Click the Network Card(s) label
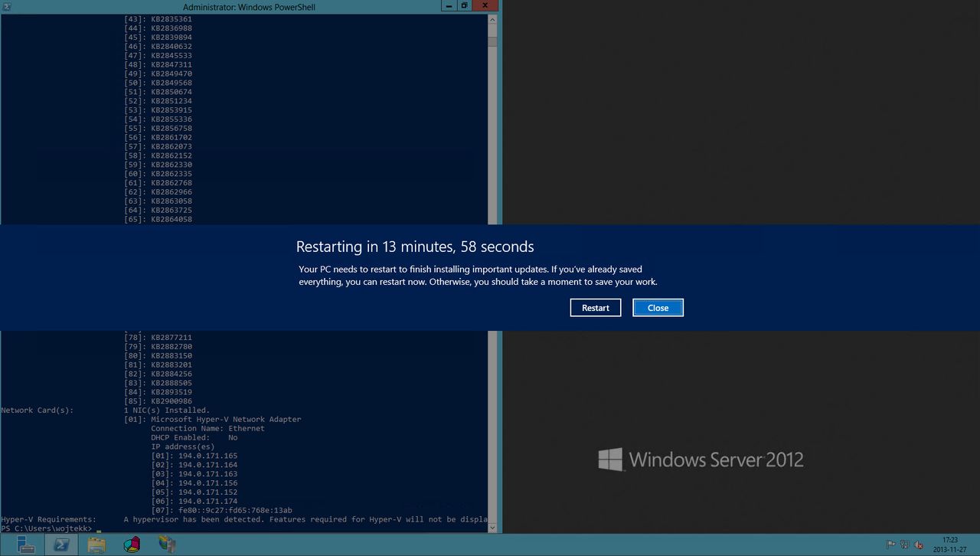The width and height of the screenshot is (980, 556). (38, 410)
